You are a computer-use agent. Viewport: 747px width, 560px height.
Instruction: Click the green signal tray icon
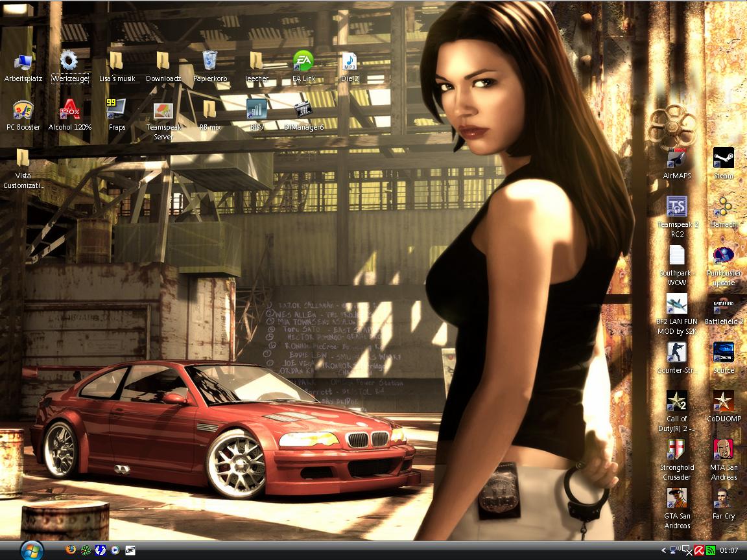click(x=710, y=550)
